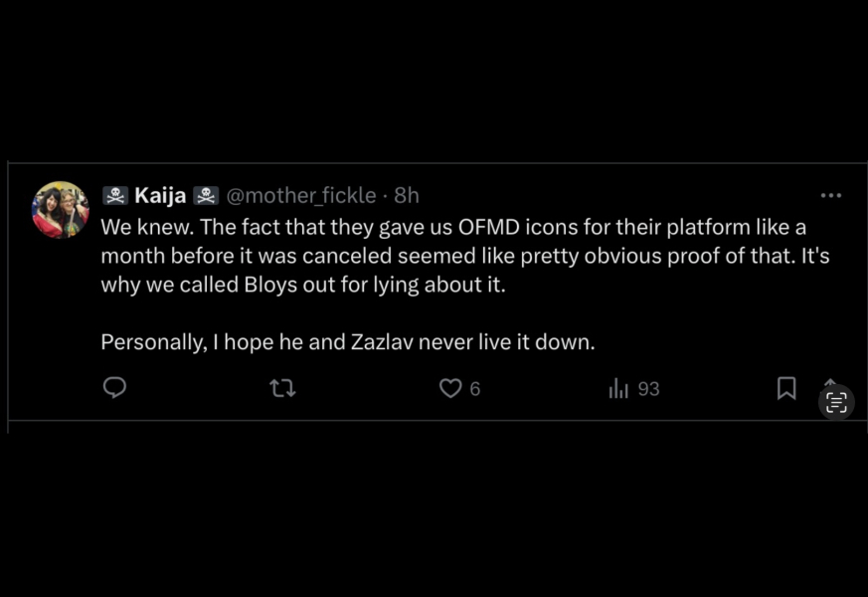Open the three-dot more options menu
The height and width of the screenshot is (597, 868).
[x=830, y=196]
